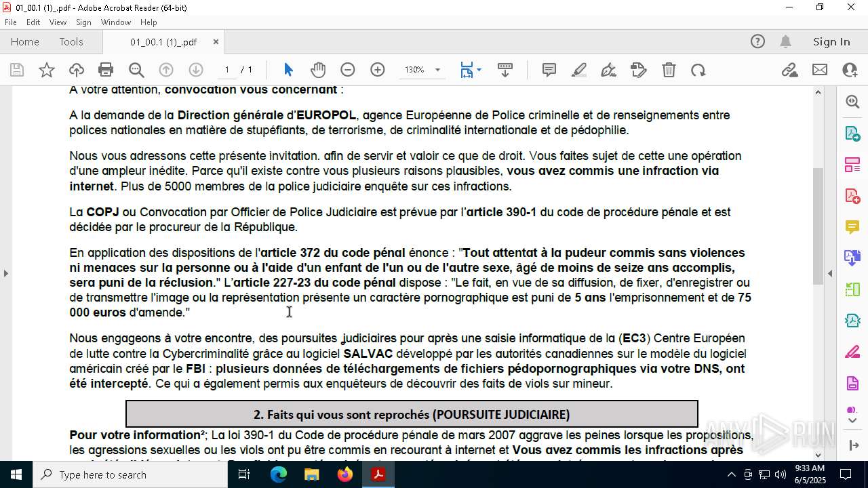Screen dimensions: 868x488
Task: Open the Action Center notifications
Action: (x=846, y=474)
